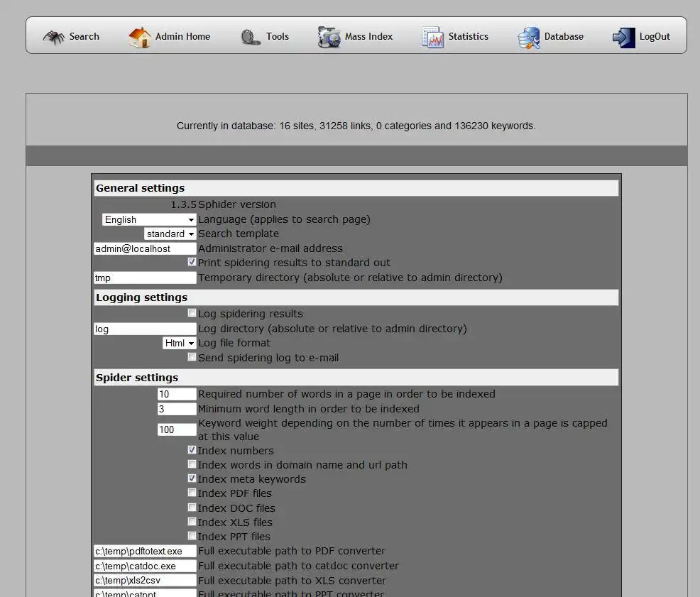This screenshot has height=597, width=700.
Task: Open the Database label
Action: pos(564,37)
